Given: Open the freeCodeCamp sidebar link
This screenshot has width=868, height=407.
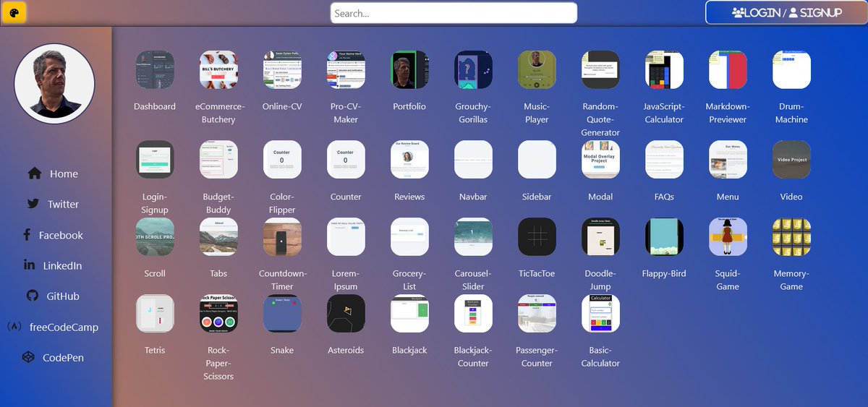Looking at the screenshot, I should point(53,327).
